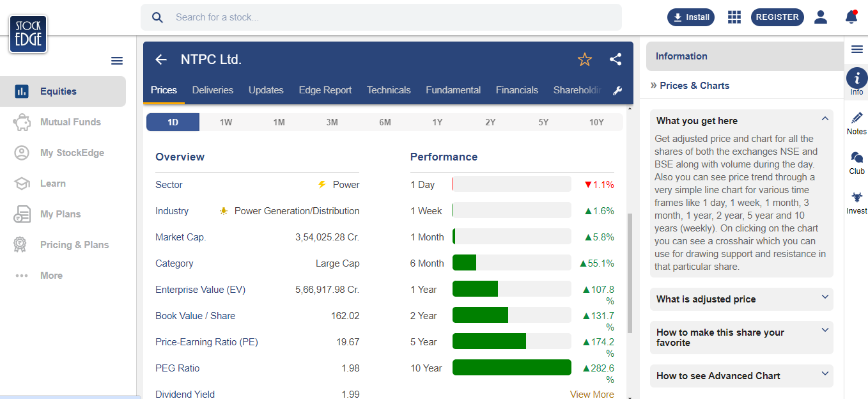Open the notifications bell
The width and height of the screenshot is (868, 399).
coord(851,17)
